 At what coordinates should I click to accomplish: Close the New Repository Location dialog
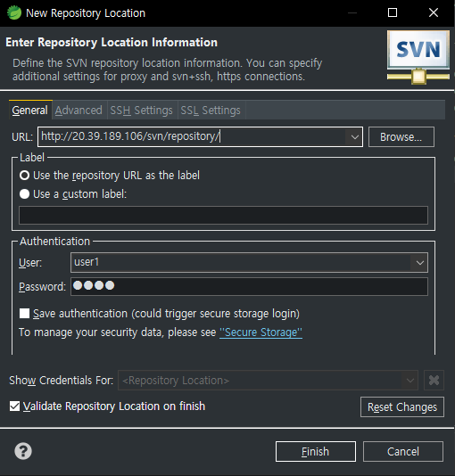[x=433, y=12]
